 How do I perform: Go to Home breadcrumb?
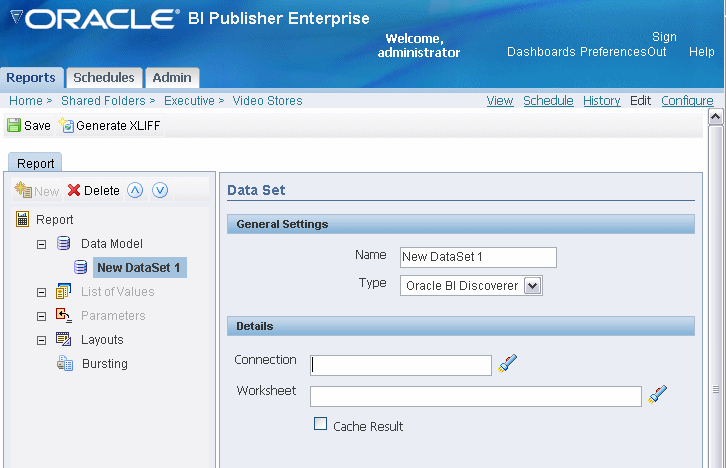tap(26, 100)
